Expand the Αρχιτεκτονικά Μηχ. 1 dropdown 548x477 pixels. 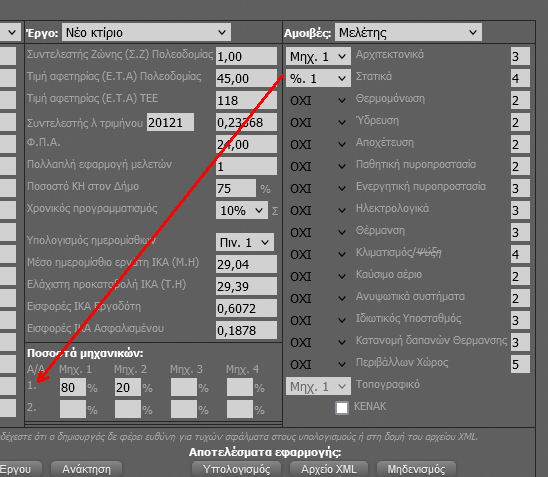318,56
